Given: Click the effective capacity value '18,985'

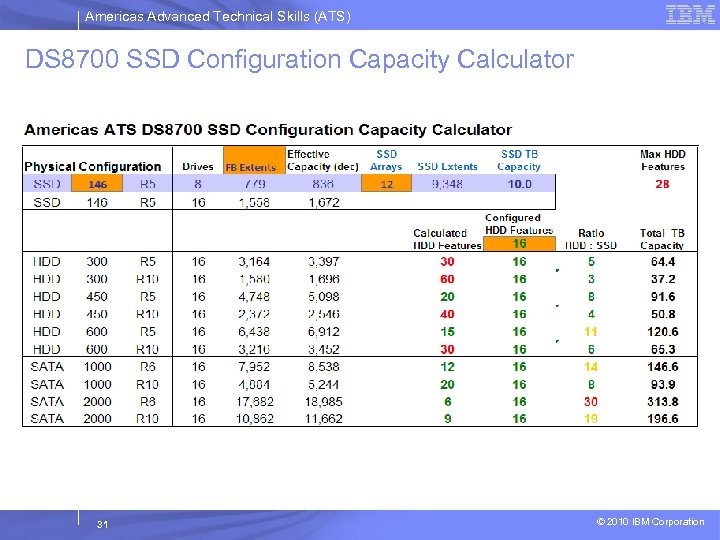Looking at the screenshot, I should click(x=324, y=402).
